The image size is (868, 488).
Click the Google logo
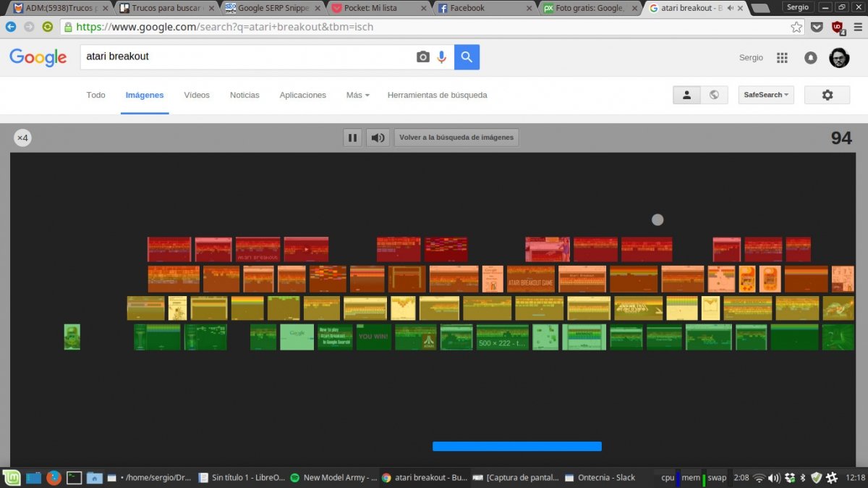point(38,57)
